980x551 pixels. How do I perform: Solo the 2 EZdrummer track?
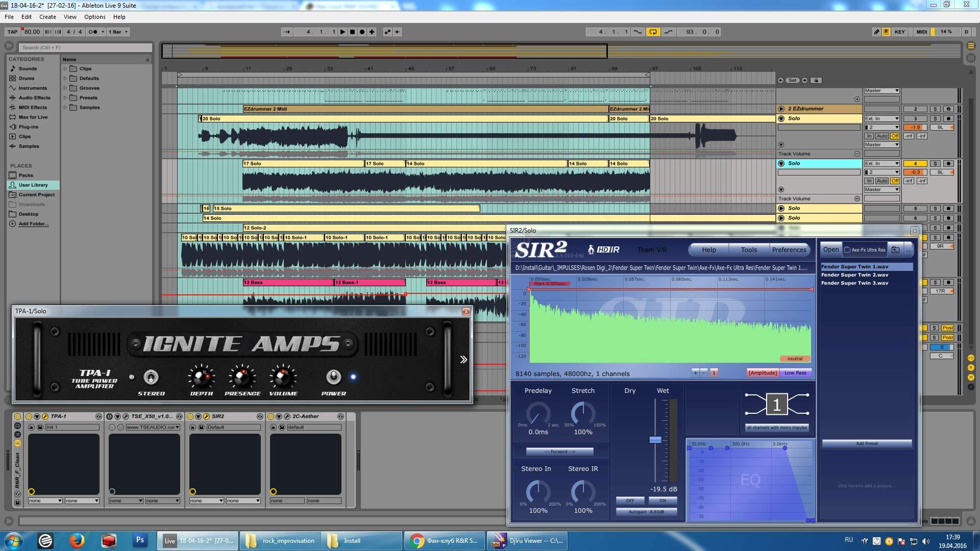[x=935, y=109]
